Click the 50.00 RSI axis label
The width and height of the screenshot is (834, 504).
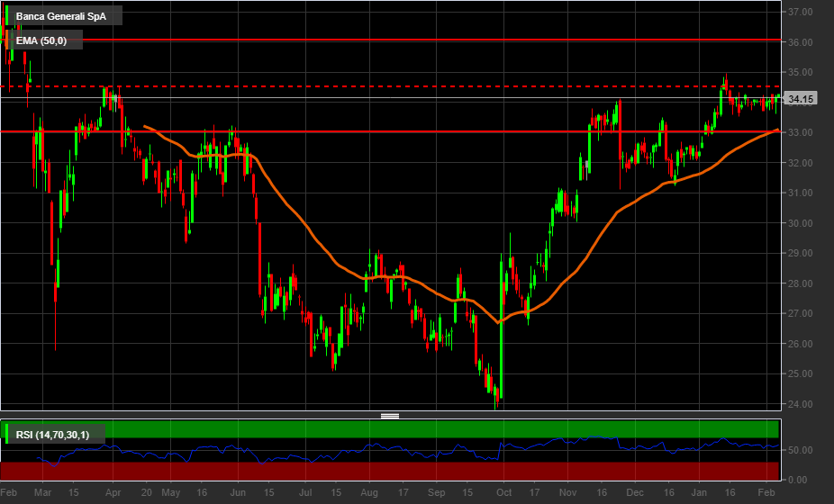coord(800,450)
